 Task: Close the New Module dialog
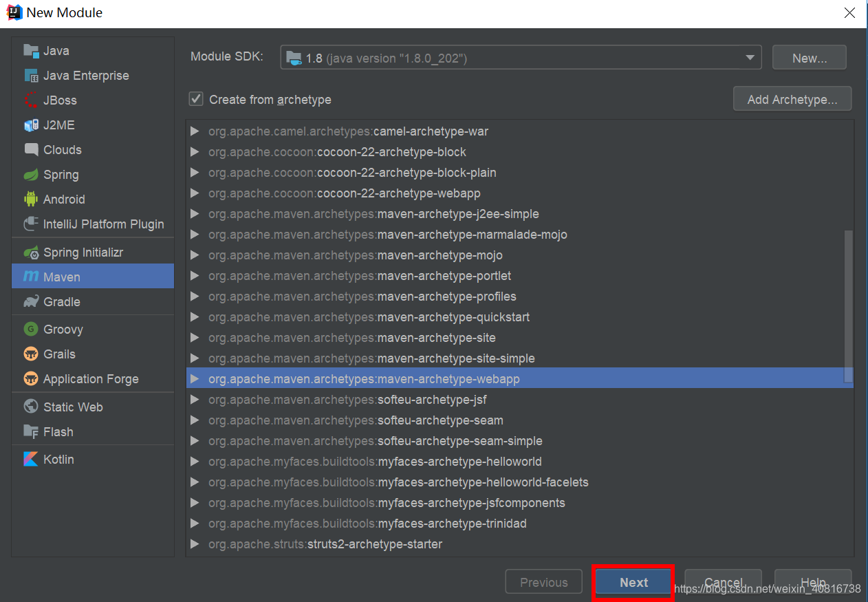click(x=849, y=12)
